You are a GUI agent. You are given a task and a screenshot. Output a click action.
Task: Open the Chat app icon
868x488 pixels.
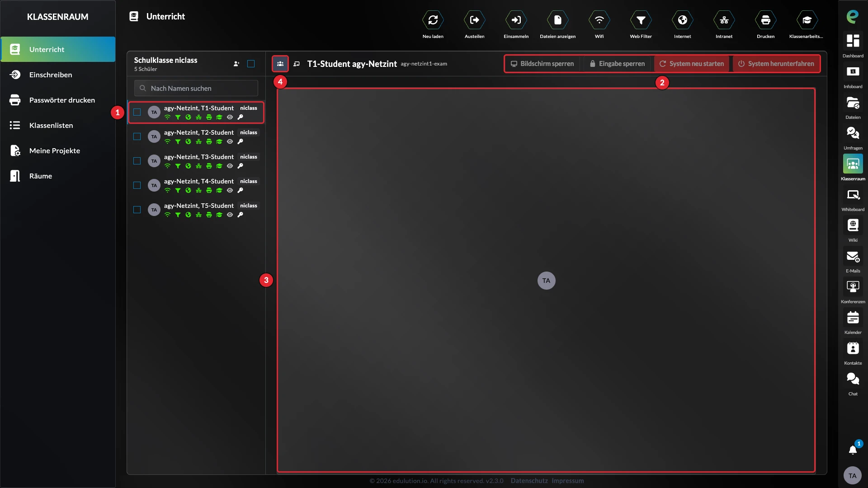(x=853, y=379)
